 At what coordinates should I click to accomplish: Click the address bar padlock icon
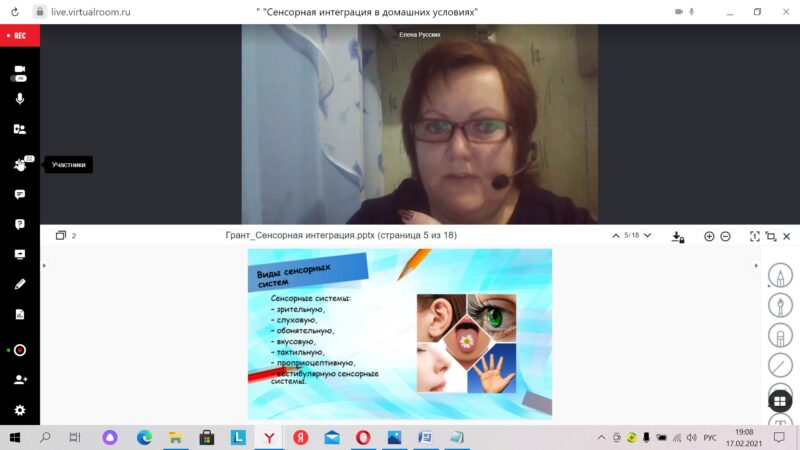pyautogui.click(x=40, y=12)
